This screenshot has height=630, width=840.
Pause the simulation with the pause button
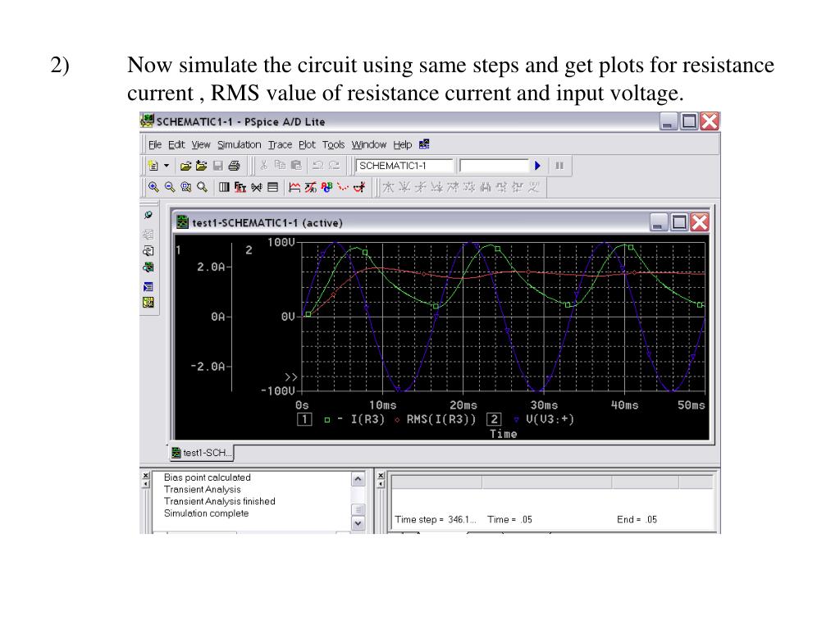[559, 166]
